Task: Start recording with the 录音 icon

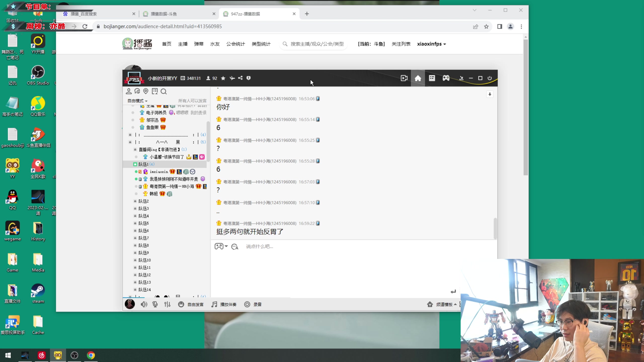Action: pyautogui.click(x=247, y=304)
